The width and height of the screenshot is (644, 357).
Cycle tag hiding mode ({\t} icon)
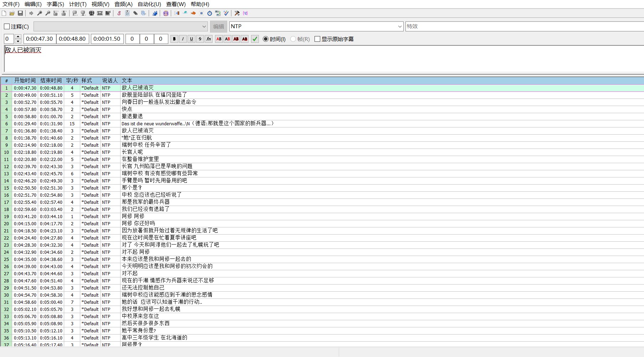pos(245,13)
